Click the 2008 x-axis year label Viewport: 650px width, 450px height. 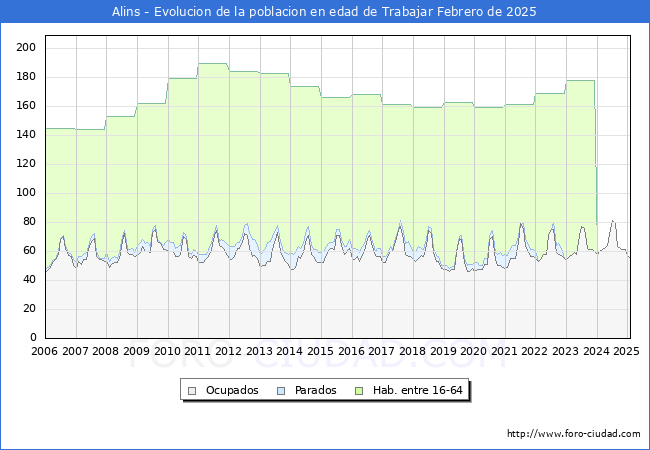[106, 351]
